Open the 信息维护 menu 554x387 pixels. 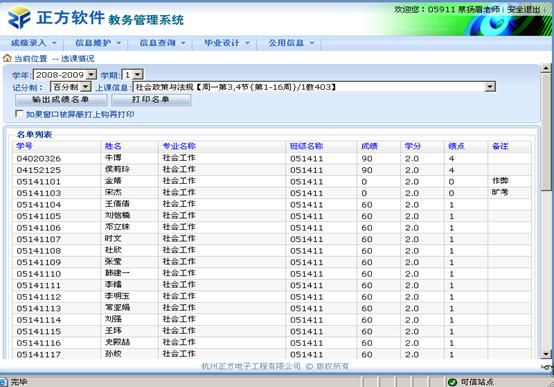(98, 43)
